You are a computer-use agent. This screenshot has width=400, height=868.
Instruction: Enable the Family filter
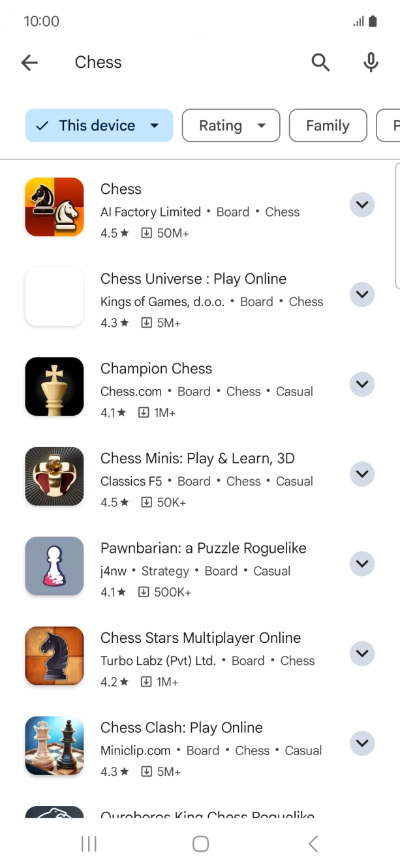(x=328, y=125)
